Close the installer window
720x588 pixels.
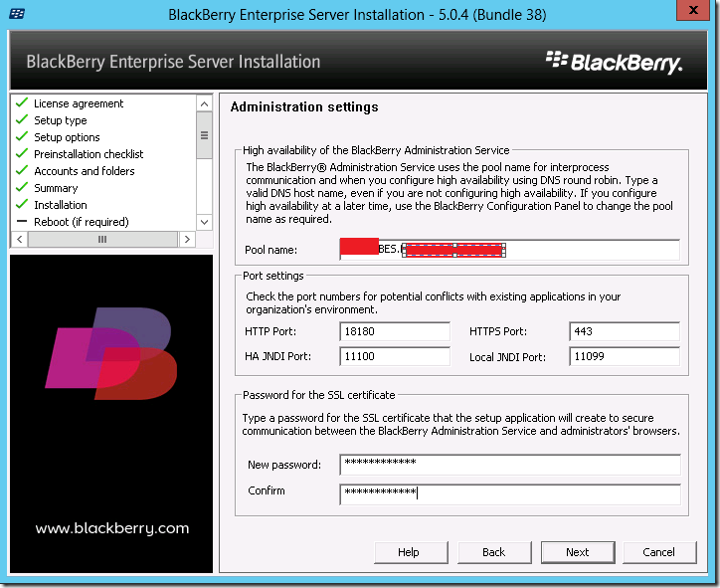pyautogui.click(x=693, y=10)
